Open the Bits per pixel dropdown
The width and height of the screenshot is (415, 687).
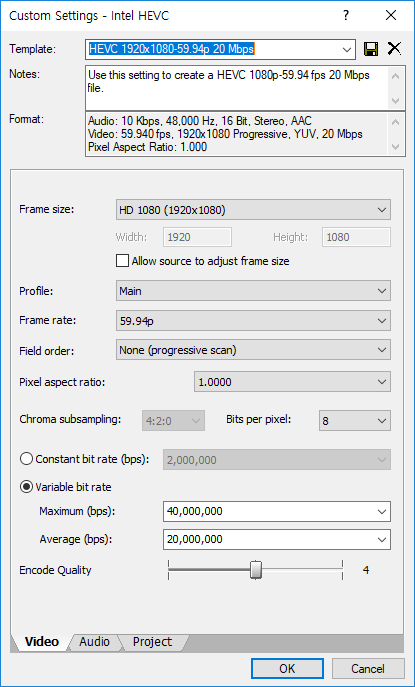tap(355, 421)
